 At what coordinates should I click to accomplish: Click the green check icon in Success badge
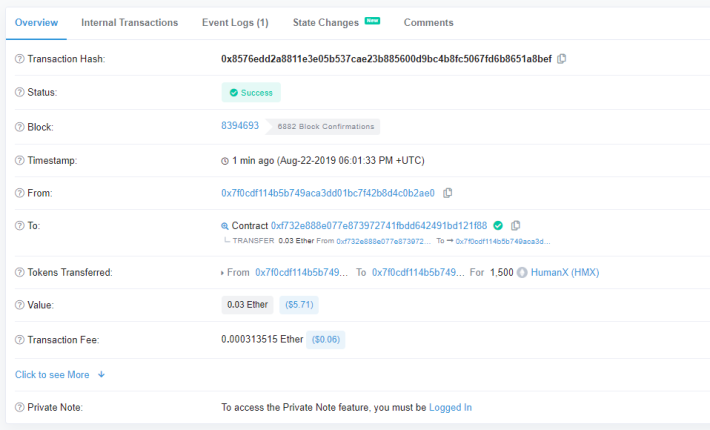[x=234, y=93]
